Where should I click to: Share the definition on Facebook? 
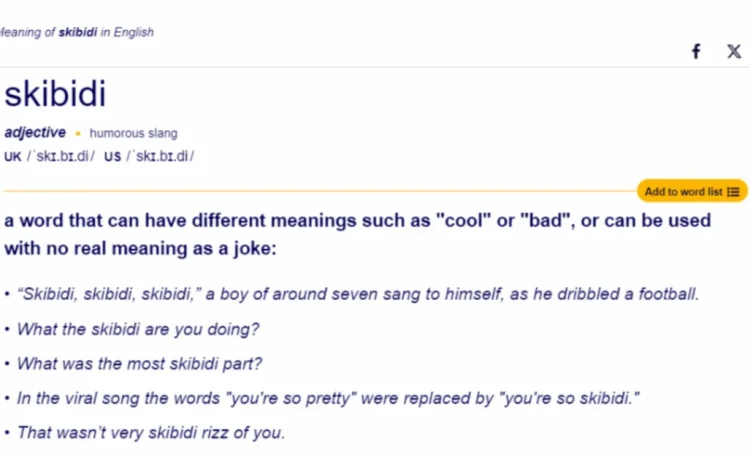tap(696, 51)
